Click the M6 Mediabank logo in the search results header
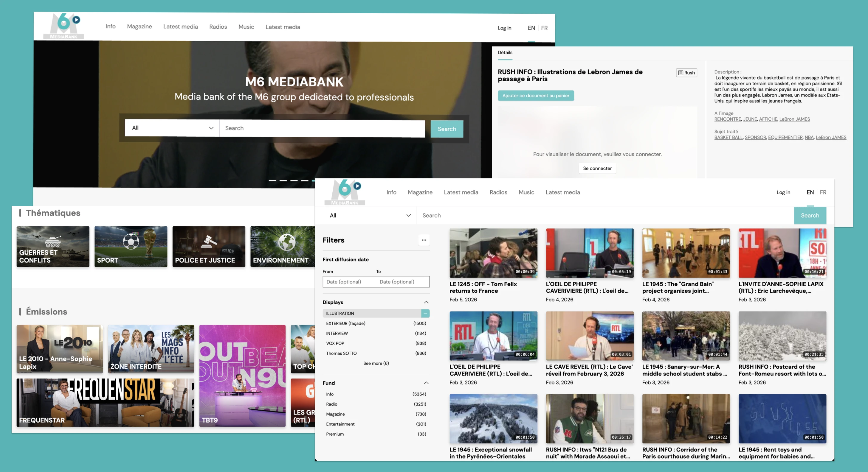 pyautogui.click(x=344, y=192)
